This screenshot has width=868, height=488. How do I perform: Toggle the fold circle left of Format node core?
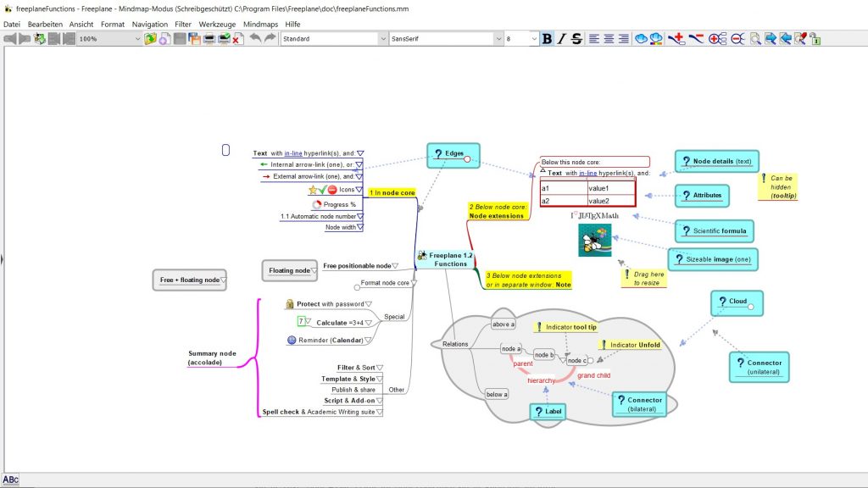coord(357,287)
